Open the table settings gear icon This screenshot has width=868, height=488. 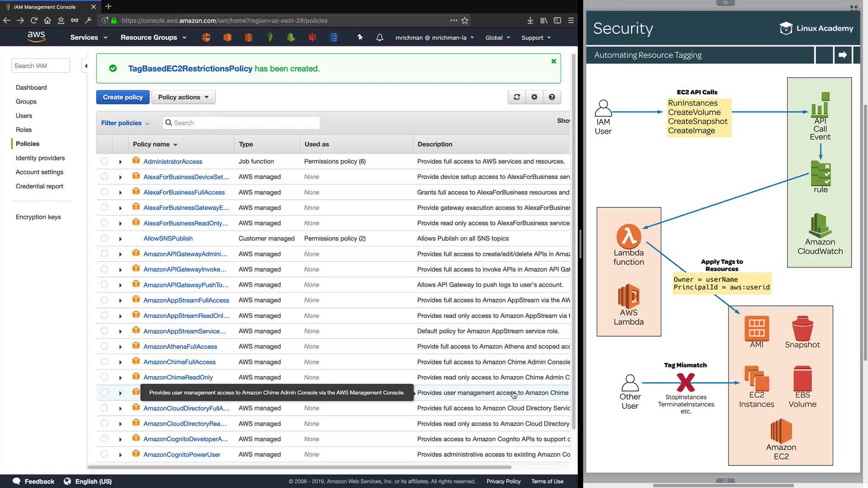[534, 97]
